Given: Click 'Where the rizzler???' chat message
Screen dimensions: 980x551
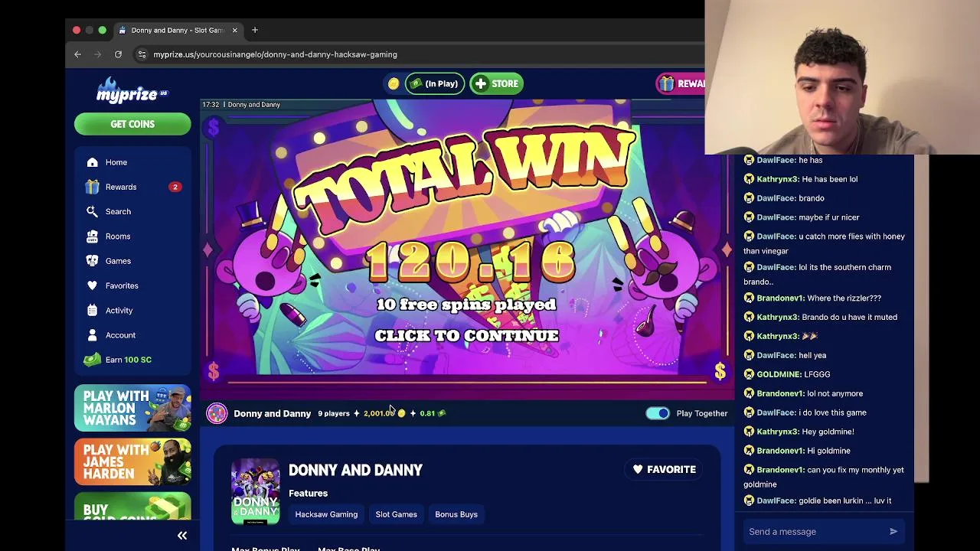Looking at the screenshot, I should tap(844, 298).
